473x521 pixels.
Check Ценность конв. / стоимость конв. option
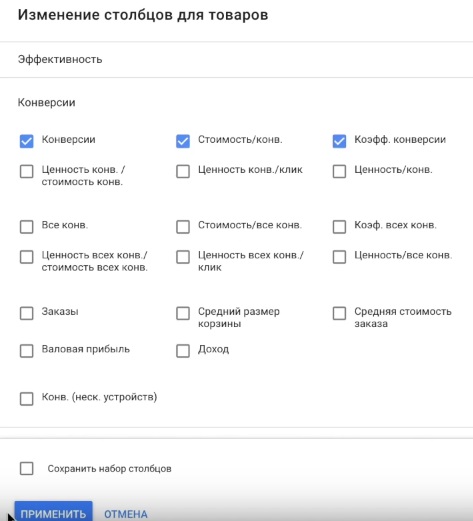point(26,171)
